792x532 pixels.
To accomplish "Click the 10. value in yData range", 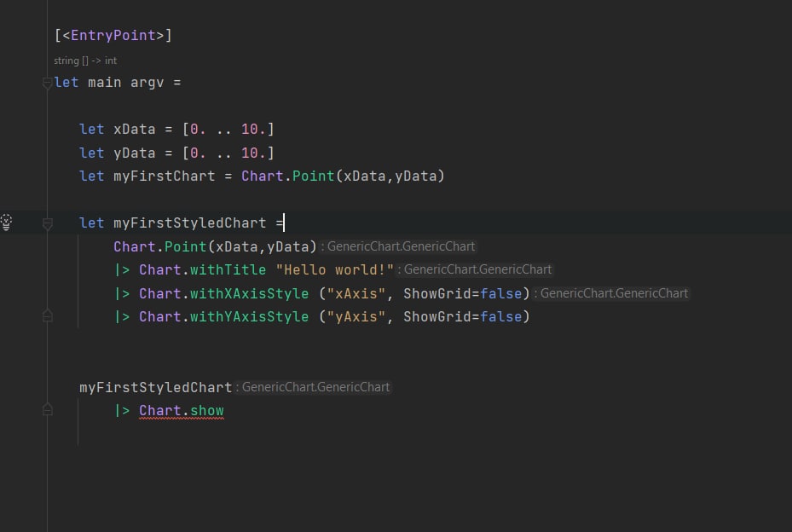I will (x=253, y=153).
